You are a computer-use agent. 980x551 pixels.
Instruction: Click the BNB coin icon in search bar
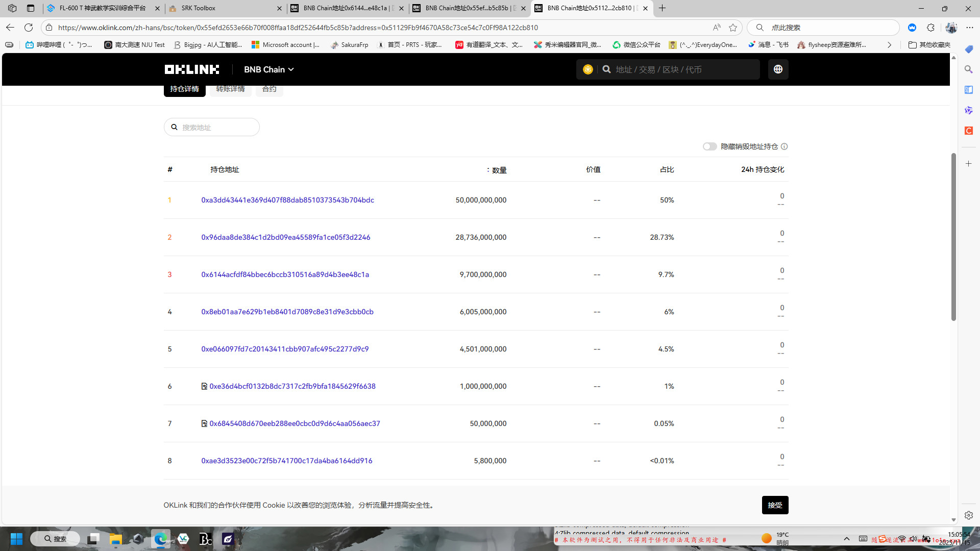[587, 69]
